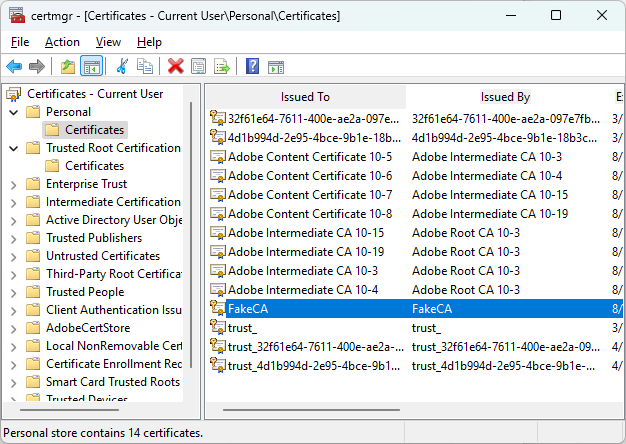Image resolution: width=626 pixels, height=444 pixels.
Task: Expand Active Directory User Object node
Action: tap(14, 221)
